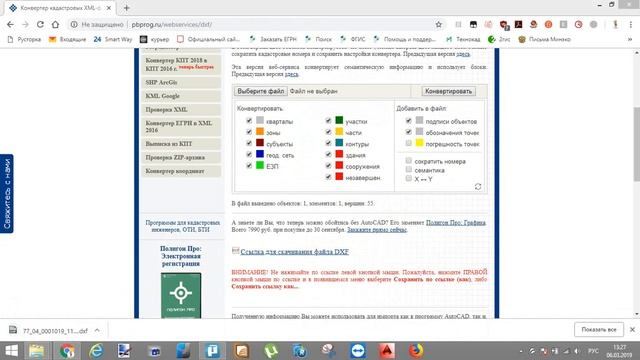Enable the семантика checkbox
The width and height of the screenshot is (640, 360).
pyautogui.click(x=408, y=169)
